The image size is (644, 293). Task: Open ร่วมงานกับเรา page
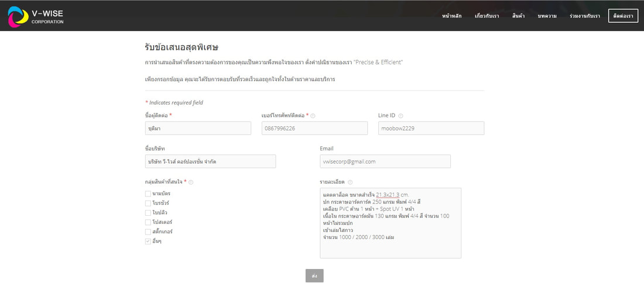585,16
